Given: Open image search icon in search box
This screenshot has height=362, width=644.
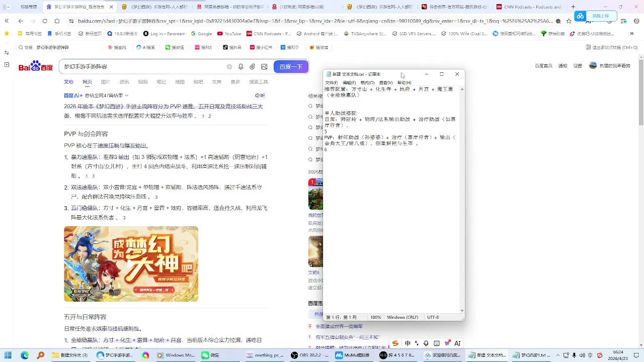Looking at the screenshot, I should pos(264,66).
